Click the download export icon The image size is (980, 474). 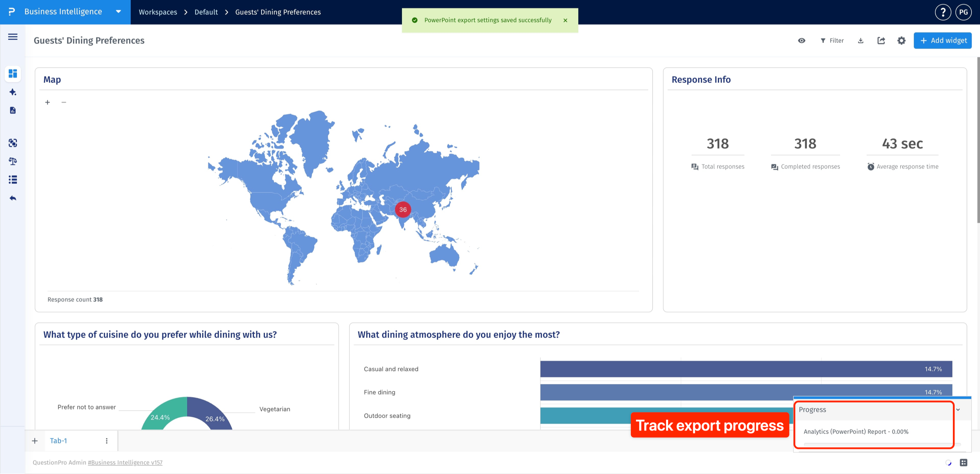[x=861, y=41]
